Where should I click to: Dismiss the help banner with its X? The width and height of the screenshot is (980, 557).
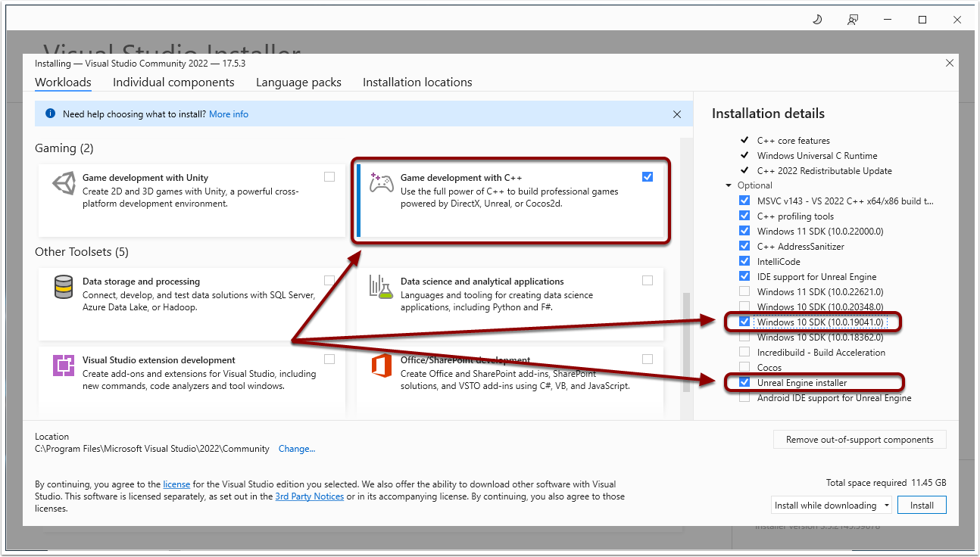point(677,114)
